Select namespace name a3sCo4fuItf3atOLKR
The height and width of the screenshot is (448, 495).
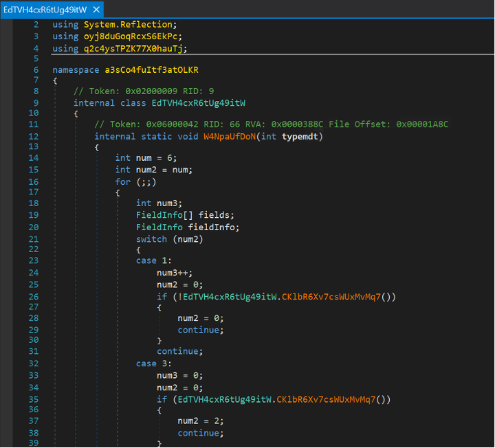[151, 70]
